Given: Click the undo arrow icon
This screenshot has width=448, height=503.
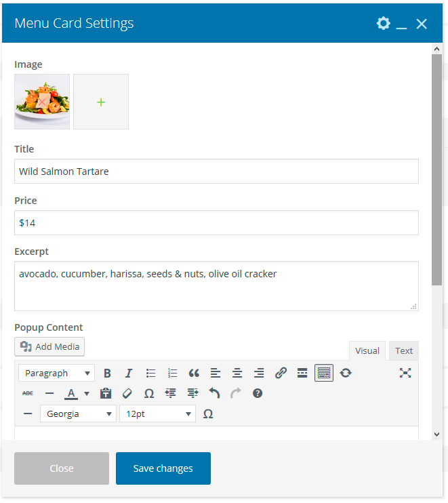Looking at the screenshot, I should pyautogui.click(x=214, y=393).
